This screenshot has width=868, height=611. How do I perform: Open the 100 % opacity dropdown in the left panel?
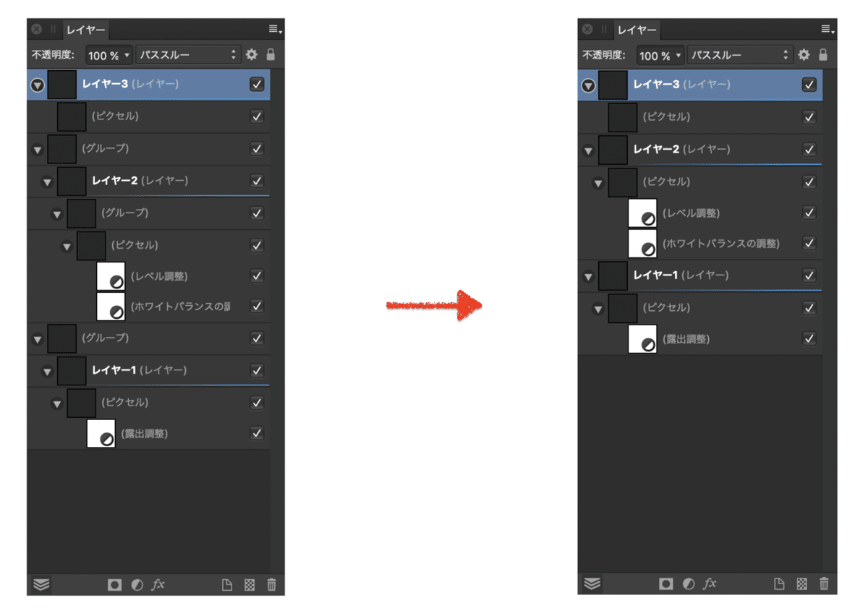[x=110, y=55]
